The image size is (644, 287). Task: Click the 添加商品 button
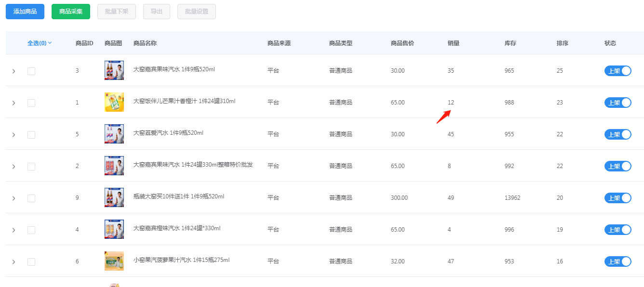[x=25, y=12]
